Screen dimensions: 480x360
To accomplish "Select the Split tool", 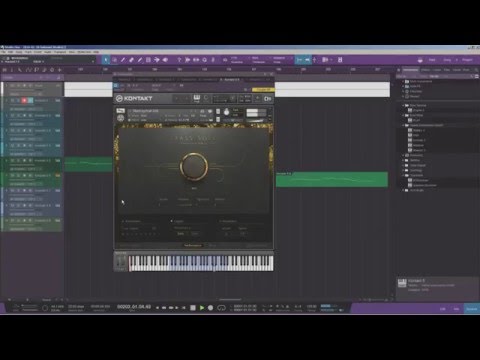I will pos(123,60).
